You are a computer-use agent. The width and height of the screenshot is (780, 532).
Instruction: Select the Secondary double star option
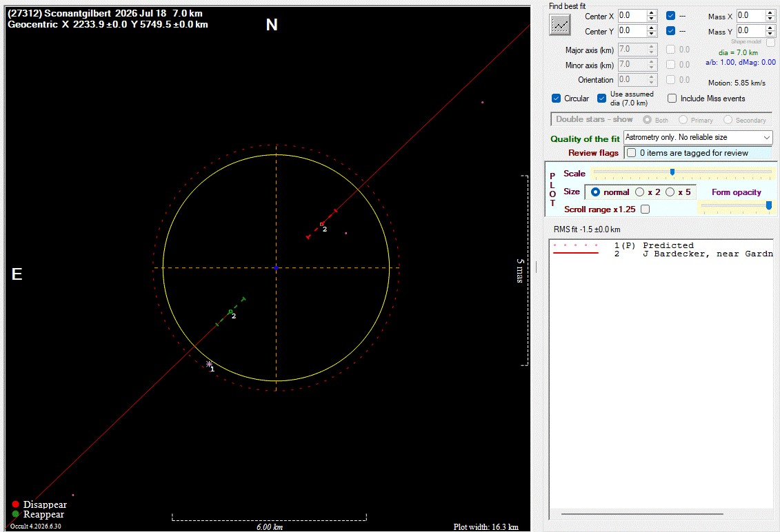pyautogui.click(x=728, y=120)
